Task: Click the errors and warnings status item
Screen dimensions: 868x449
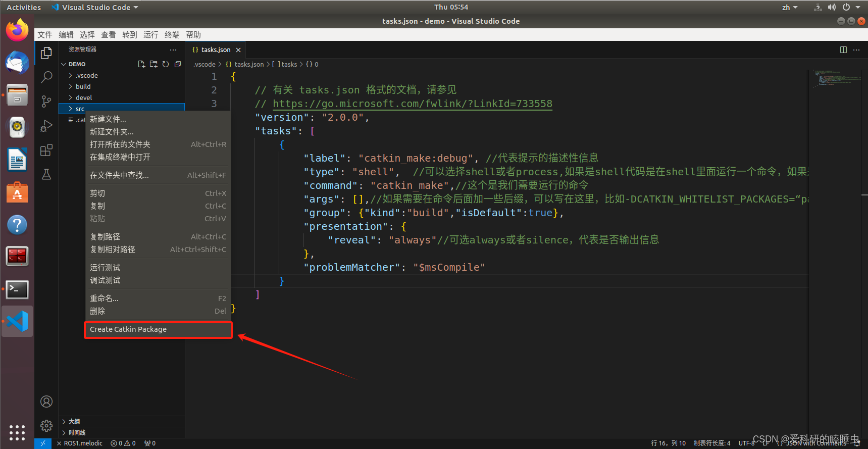Action: [123, 443]
